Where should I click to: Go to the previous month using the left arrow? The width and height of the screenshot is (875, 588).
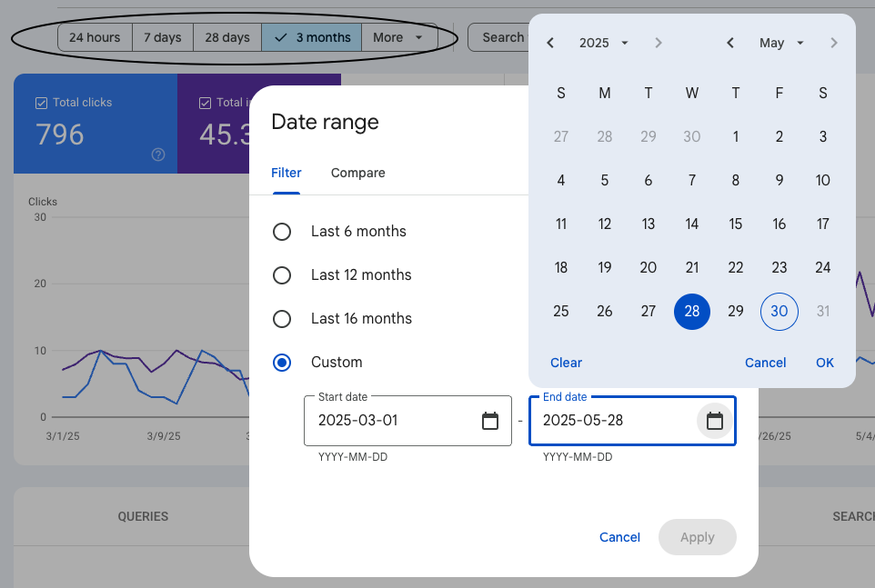click(x=729, y=42)
